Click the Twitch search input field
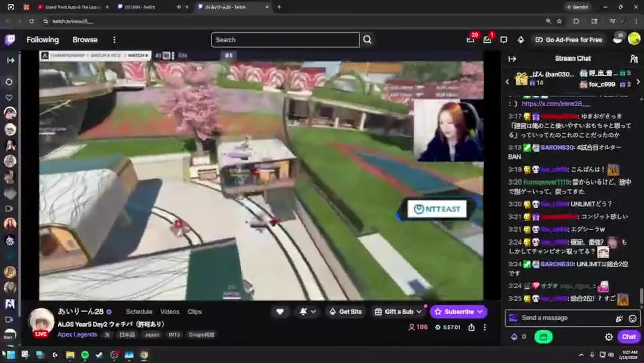The image size is (644, 363). point(285,40)
